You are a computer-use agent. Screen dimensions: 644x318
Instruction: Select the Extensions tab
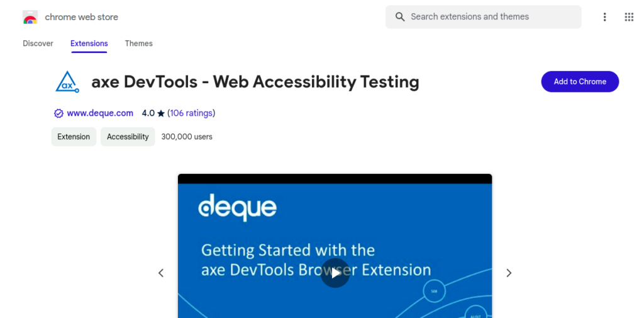89,43
